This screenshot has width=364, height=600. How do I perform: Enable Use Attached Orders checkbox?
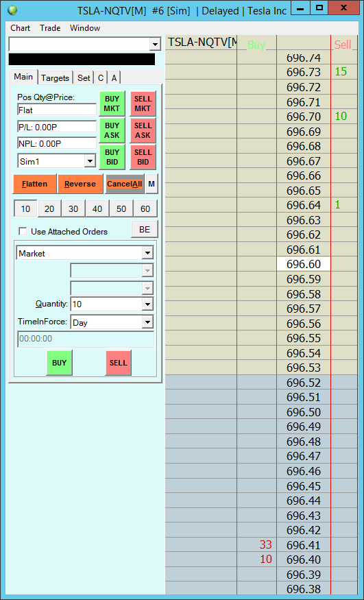pyautogui.click(x=23, y=232)
